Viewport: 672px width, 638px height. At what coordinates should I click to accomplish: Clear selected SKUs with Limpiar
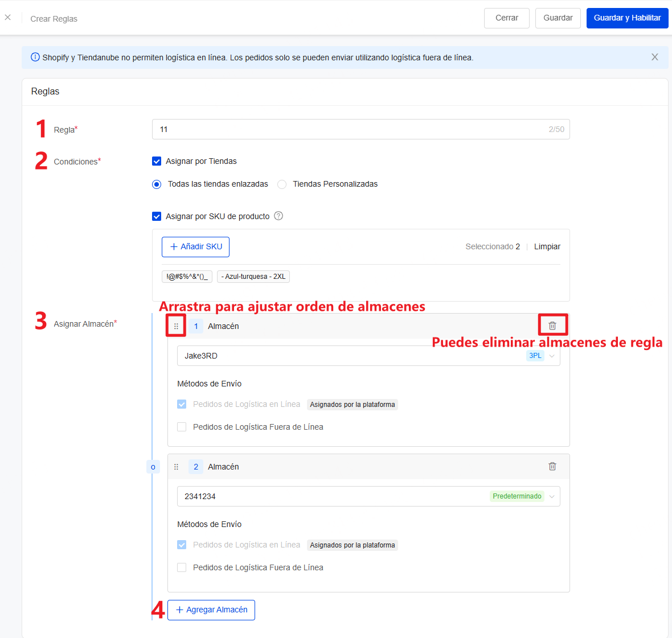pos(547,246)
